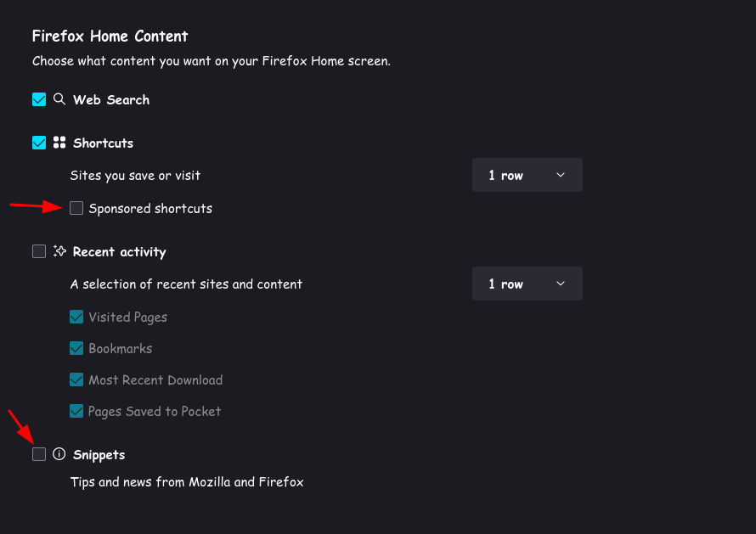Enable Sponsored shortcuts checkbox
The image size is (756, 534).
click(x=76, y=208)
